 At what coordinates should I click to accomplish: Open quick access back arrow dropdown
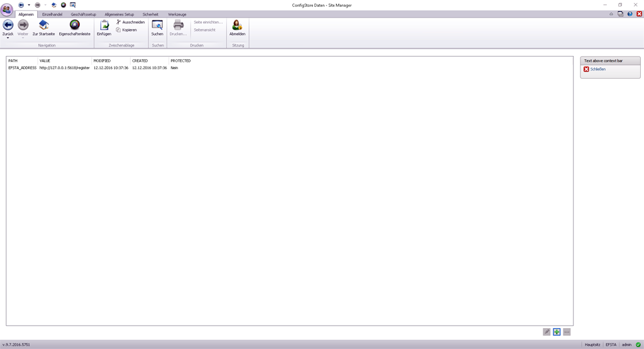pyautogui.click(x=29, y=5)
